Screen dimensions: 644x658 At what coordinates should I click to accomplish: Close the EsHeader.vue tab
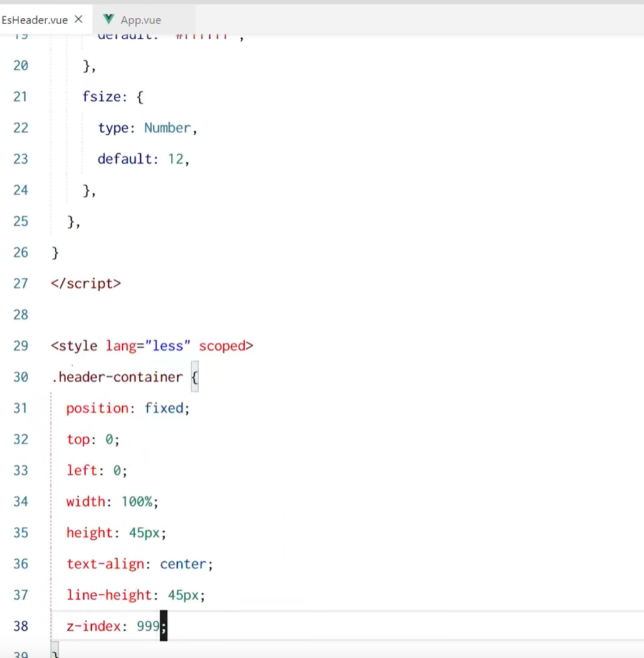[x=78, y=19]
